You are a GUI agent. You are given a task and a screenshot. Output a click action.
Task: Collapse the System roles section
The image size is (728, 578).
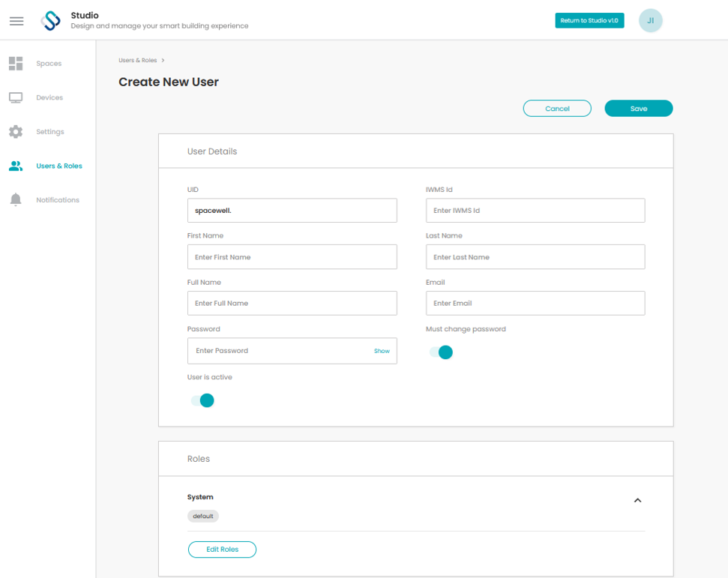click(x=637, y=500)
